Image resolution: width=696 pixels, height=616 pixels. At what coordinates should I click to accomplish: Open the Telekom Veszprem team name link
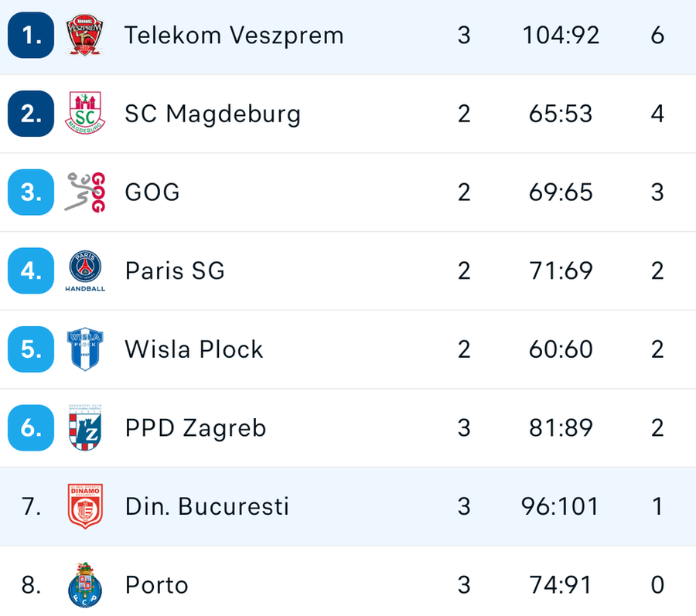click(234, 36)
